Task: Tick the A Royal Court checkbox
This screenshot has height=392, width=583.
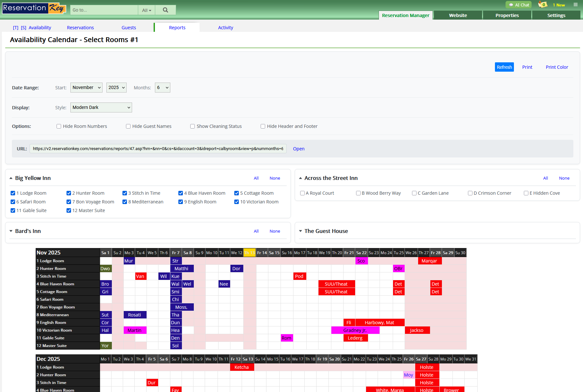Action: pyautogui.click(x=302, y=193)
